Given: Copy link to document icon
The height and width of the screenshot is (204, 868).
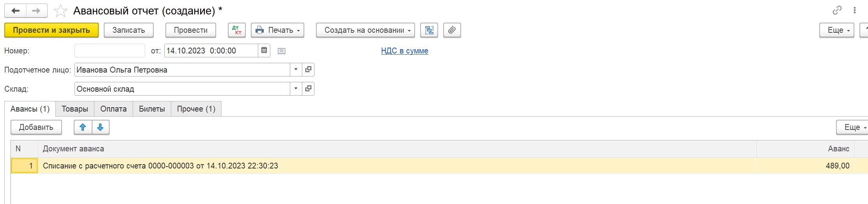Looking at the screenshot, I should 837,11.
